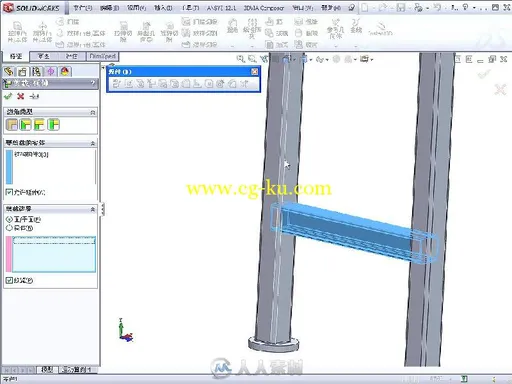Click Zoom to Area in view toolbar
The image size is (512, 384).
[x=252, y=59]
